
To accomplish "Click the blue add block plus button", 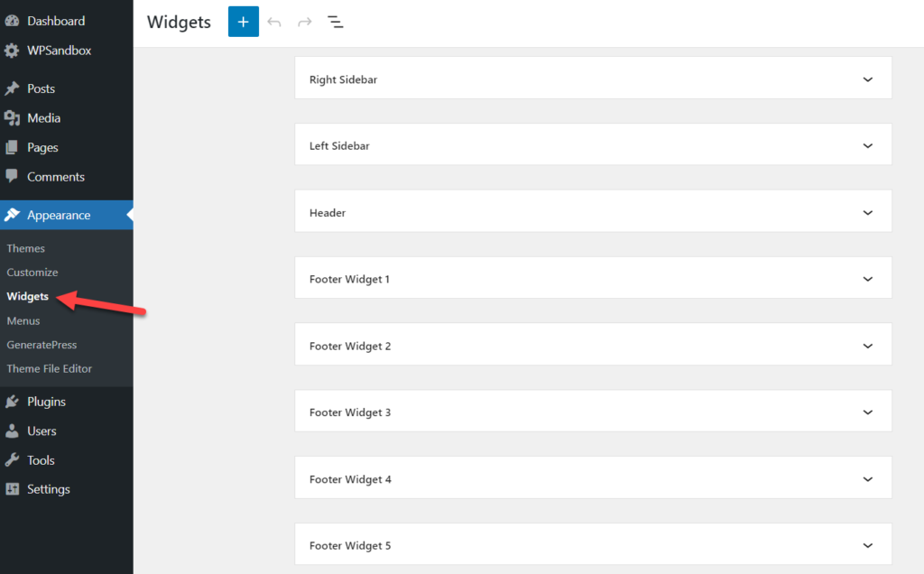I will pyautogui.click(x=244, y=22).
